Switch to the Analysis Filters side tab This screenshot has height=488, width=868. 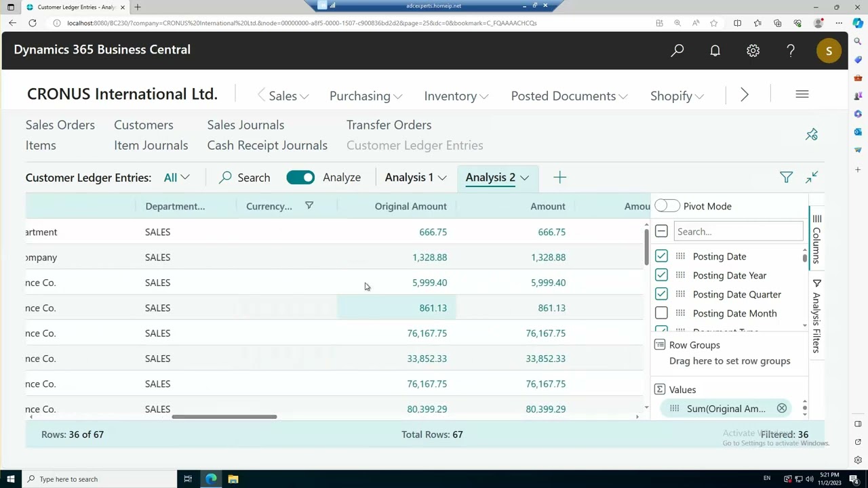[x=816, y=316]
